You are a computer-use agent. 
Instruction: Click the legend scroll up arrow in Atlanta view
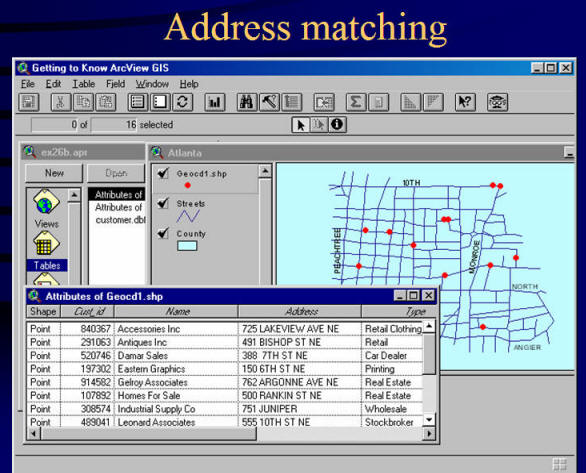tap(265, 171)
